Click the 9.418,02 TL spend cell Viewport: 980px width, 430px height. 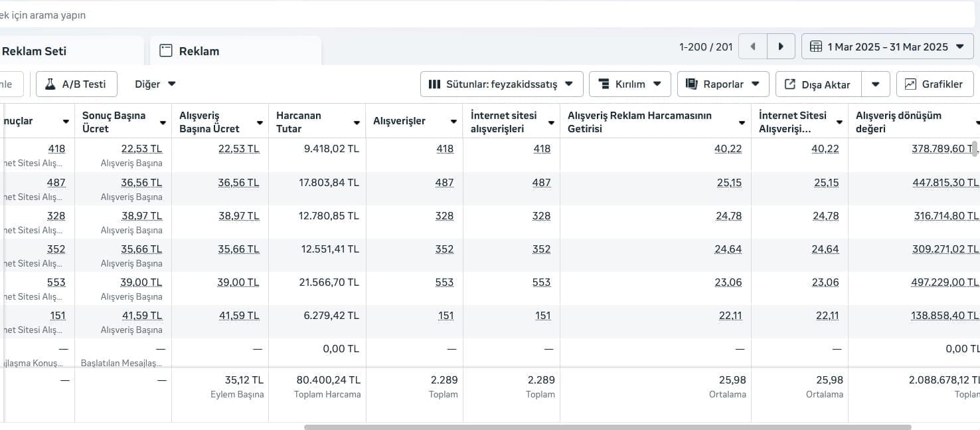(x=331, y=149)
